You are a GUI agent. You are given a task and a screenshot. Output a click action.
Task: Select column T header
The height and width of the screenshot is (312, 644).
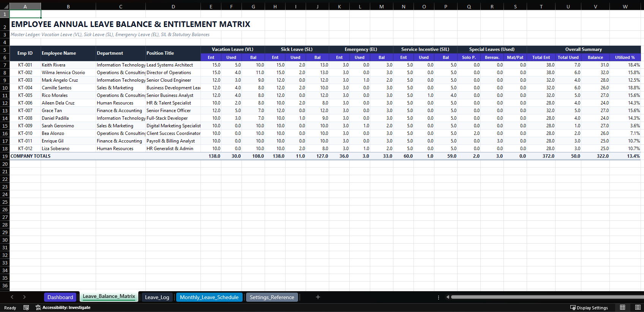point(541,6)
